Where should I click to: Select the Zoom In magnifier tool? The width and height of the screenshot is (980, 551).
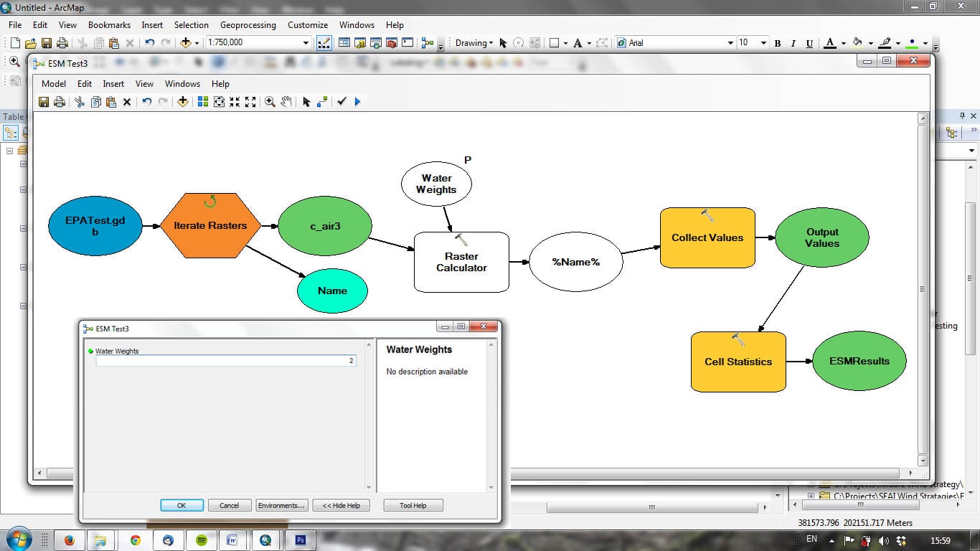click(270, 102)
